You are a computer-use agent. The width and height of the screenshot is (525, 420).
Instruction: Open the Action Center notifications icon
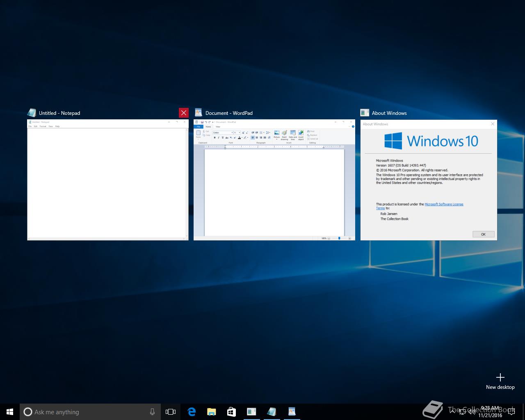(511, 412)
